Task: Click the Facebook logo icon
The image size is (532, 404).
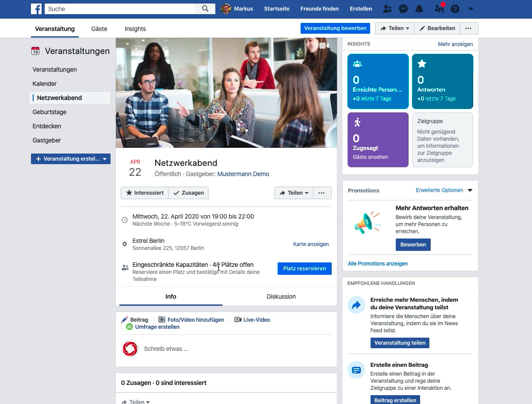Action: (37, 9)
